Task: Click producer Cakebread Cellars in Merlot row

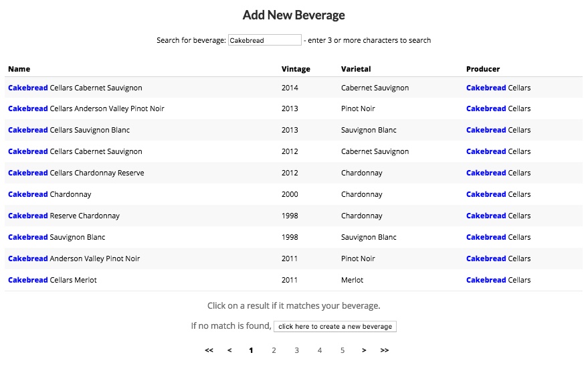Action: [498, 280]
